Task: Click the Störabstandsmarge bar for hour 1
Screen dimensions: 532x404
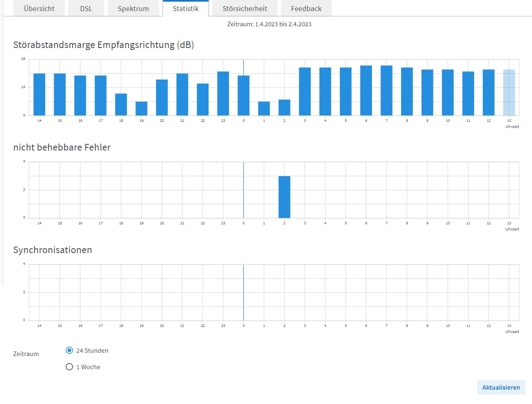Action: point(264,108)
